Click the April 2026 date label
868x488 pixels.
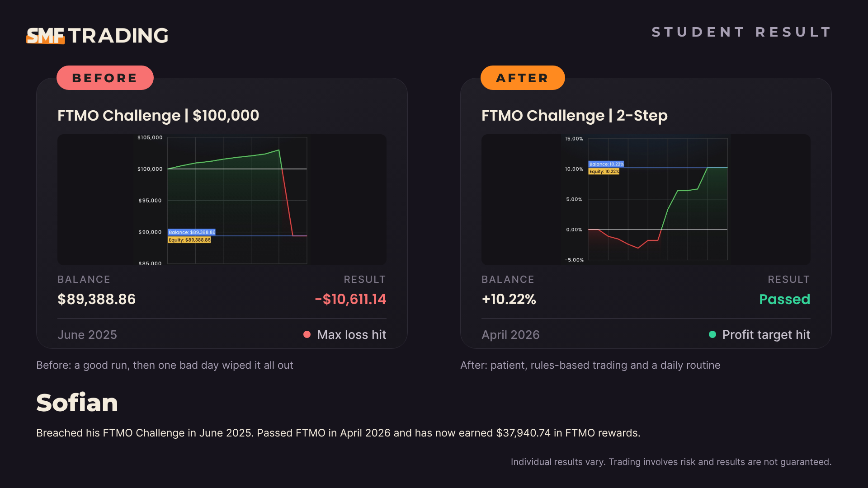tap(510, 335)
